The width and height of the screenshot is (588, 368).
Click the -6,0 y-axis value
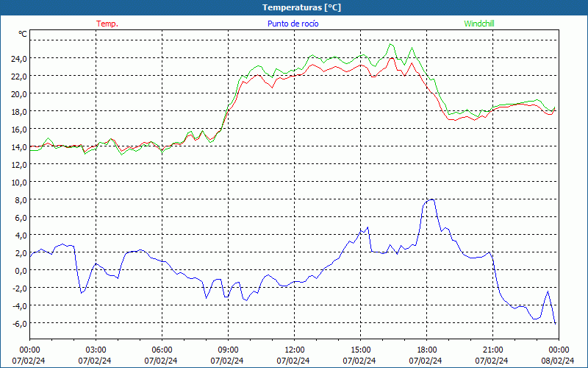(x=20, y=323)
